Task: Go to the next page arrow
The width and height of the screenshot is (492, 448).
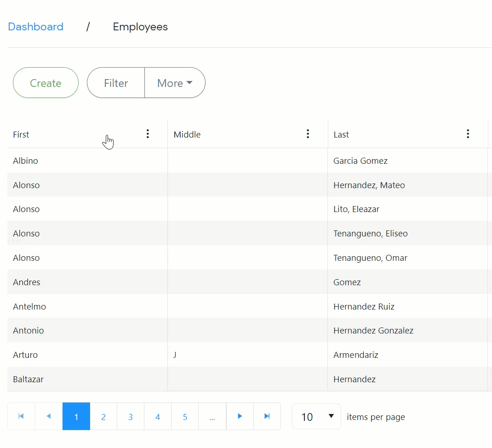Action: point(240,416)
